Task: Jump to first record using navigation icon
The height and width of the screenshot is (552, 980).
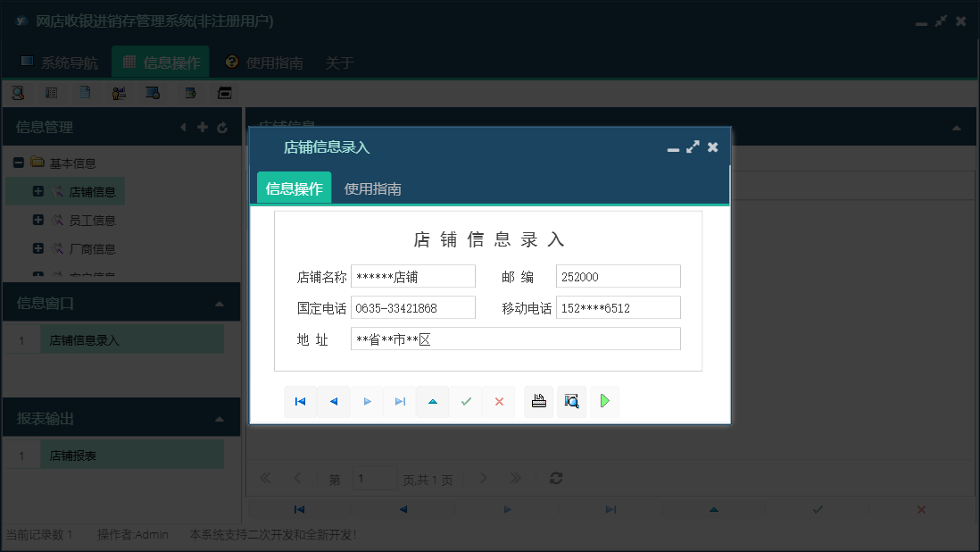Action: tap(300, 401)
